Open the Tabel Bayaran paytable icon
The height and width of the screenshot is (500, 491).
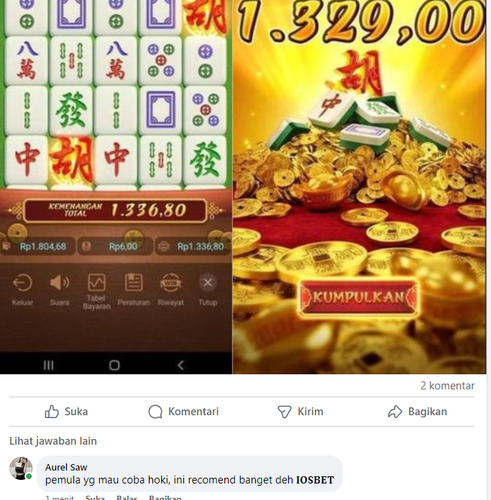click(96, 291)
